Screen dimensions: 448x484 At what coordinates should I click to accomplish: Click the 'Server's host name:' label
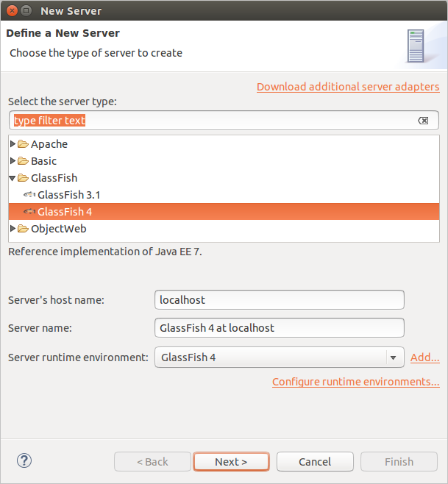point(56,300)
